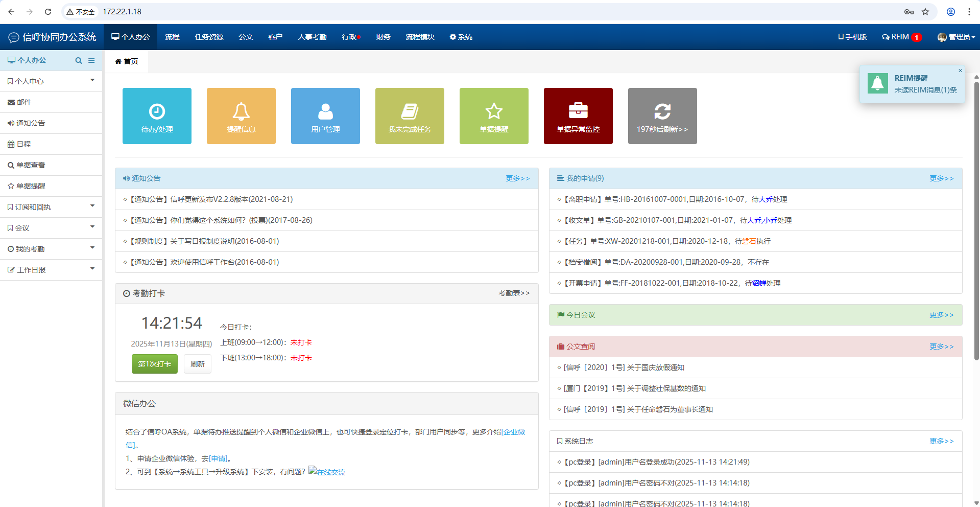Select the 流程 top menu item

click(172, 37)
